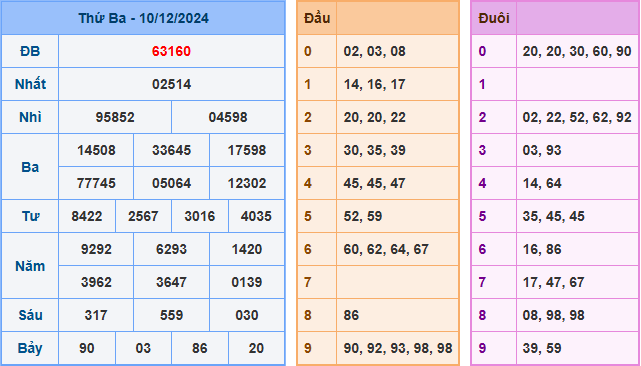Image resolution: width=641 pixels, height=366 pixels.
Task: Click the Bảy prize number 20
Action: click(x=256, y=348)
